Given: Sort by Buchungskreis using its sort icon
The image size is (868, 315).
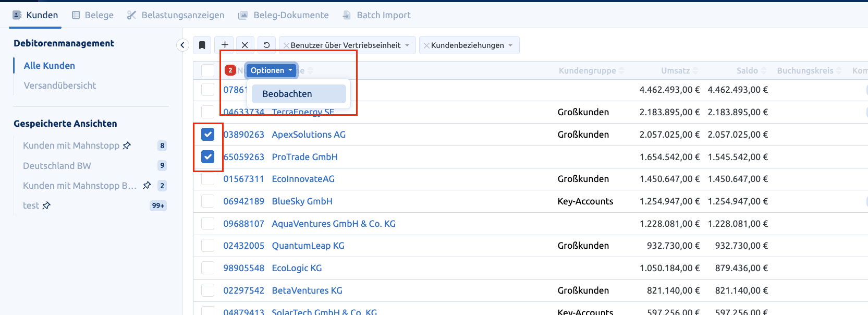Looking at the screenshot, I should [839, 70].
